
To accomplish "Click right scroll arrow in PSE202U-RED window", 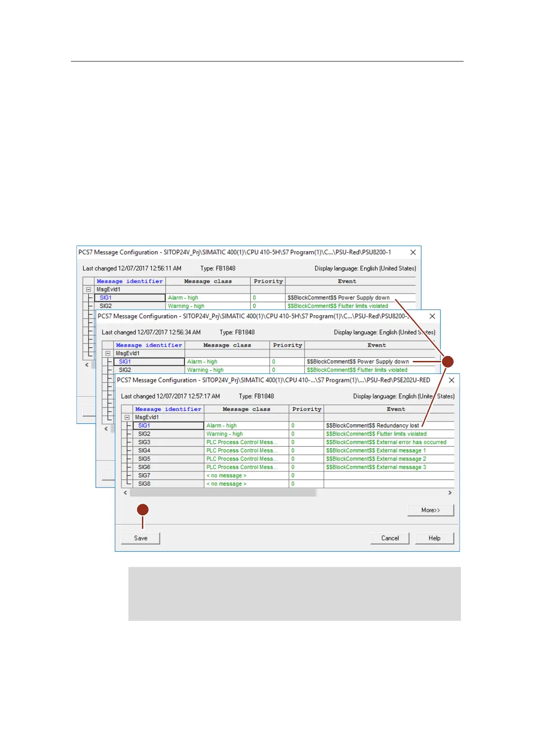I will pos(450,493).
